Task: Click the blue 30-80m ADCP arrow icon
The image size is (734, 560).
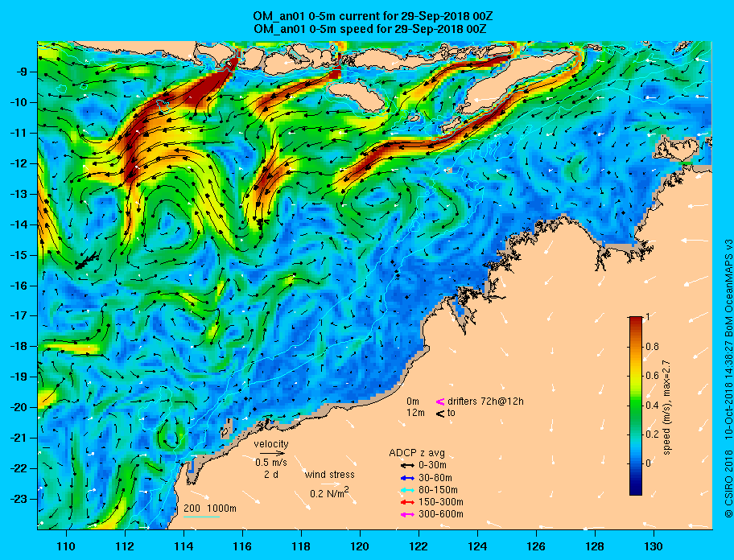Action: [x=407, y=478]
